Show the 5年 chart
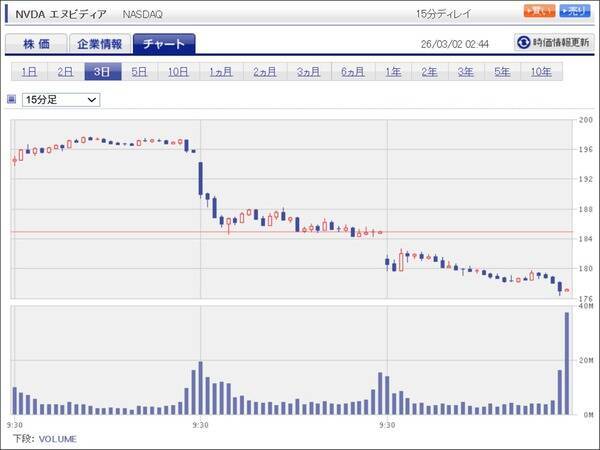 coord(502,72)
